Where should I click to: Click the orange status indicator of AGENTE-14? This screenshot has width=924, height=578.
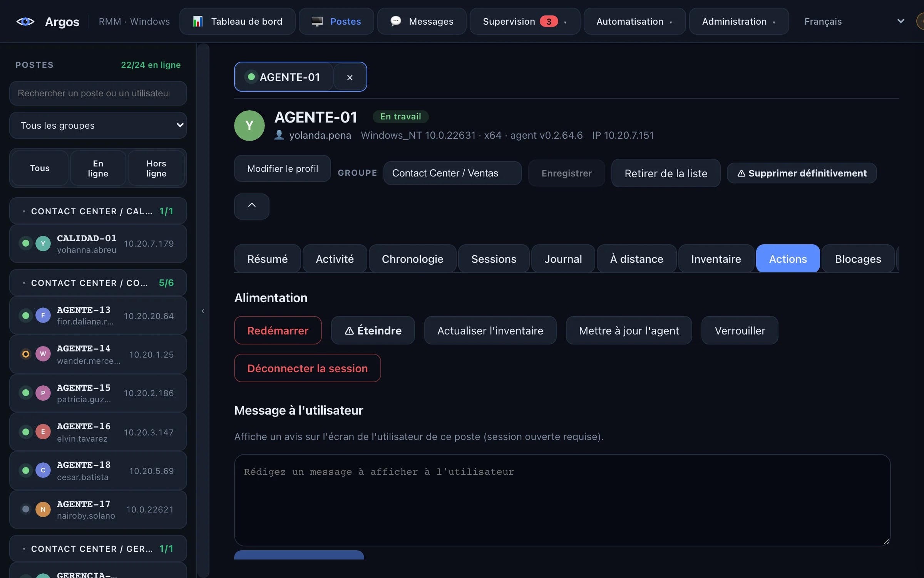[26, 354]
